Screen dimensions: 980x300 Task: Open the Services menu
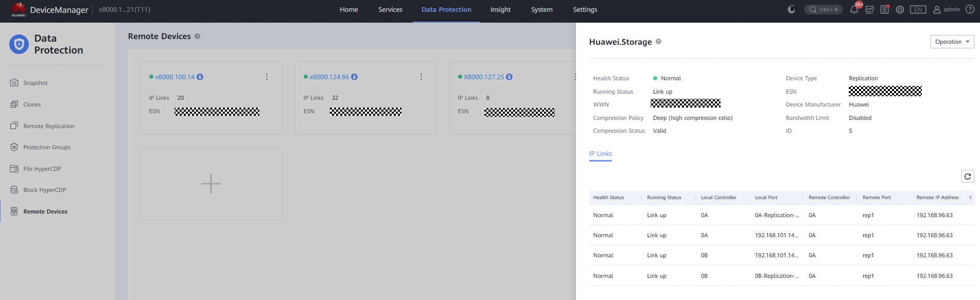(390, 10)
